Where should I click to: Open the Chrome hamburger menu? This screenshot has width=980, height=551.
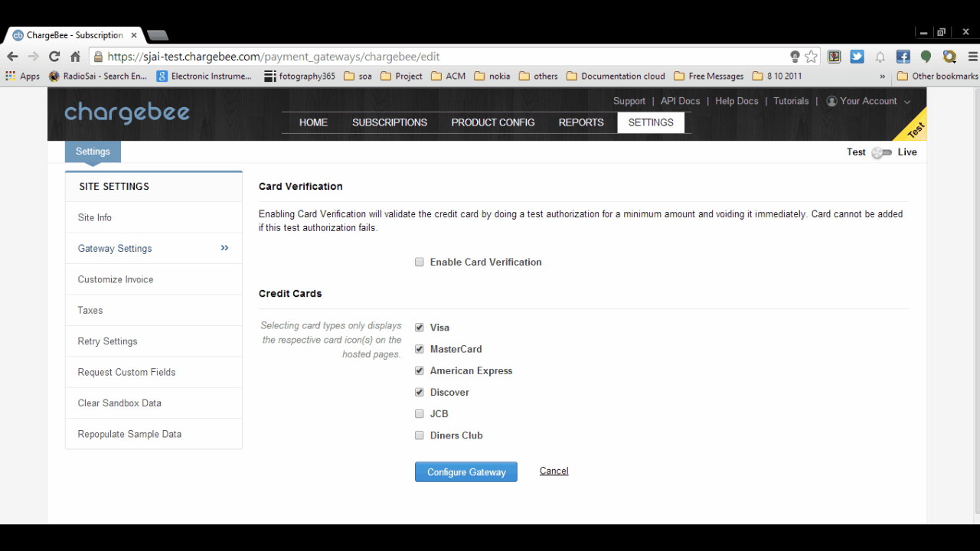(972, 57)
